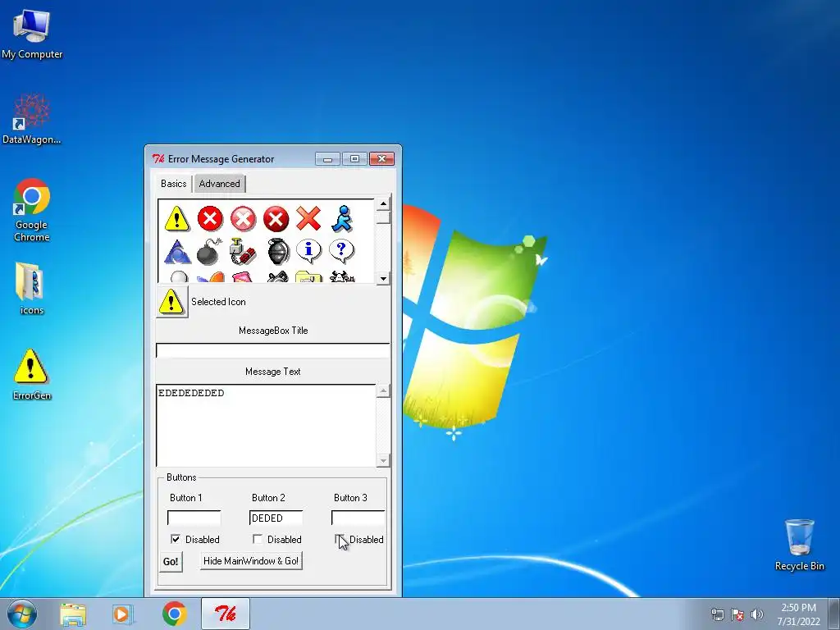Open the icons folder on the desktop
The height and width of the screenshot is (630, 840).
(32, 288)
